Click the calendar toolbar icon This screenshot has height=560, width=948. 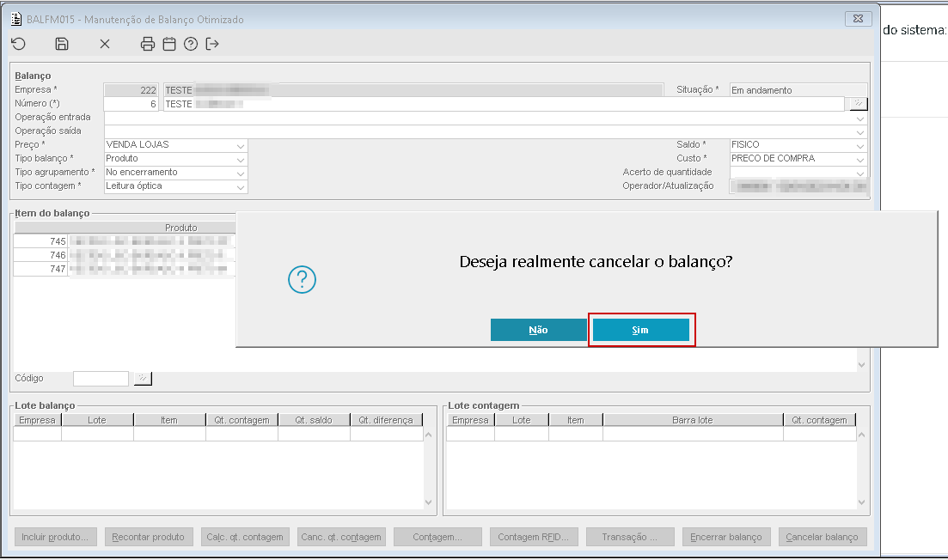click(x=169, y=44)
